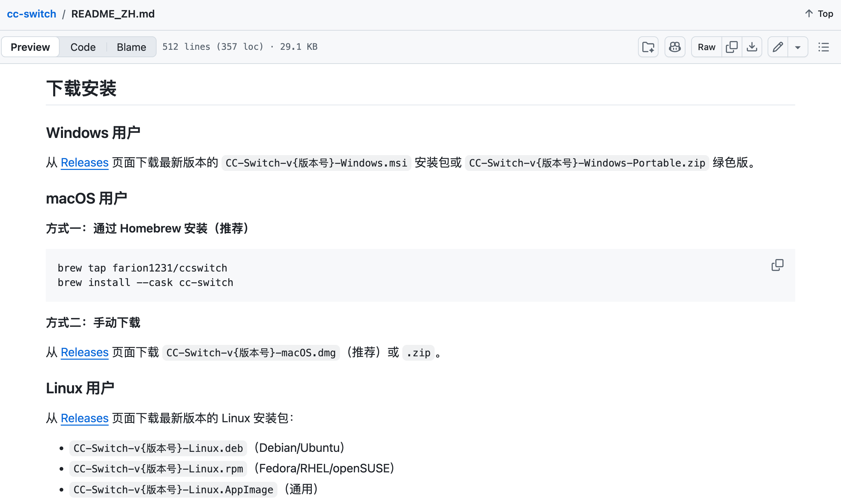841x504 pixels.
Task: Download the raw file
Action: [752, 47]
